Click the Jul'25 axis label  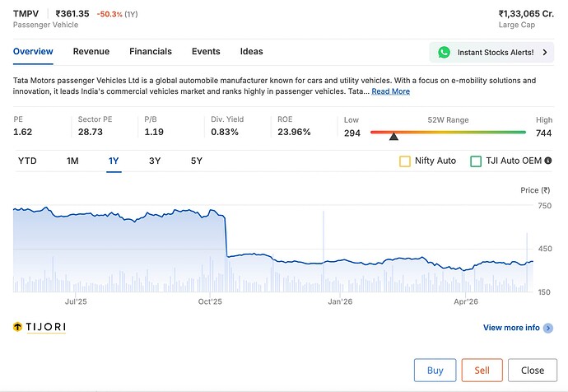coord(76,301)
